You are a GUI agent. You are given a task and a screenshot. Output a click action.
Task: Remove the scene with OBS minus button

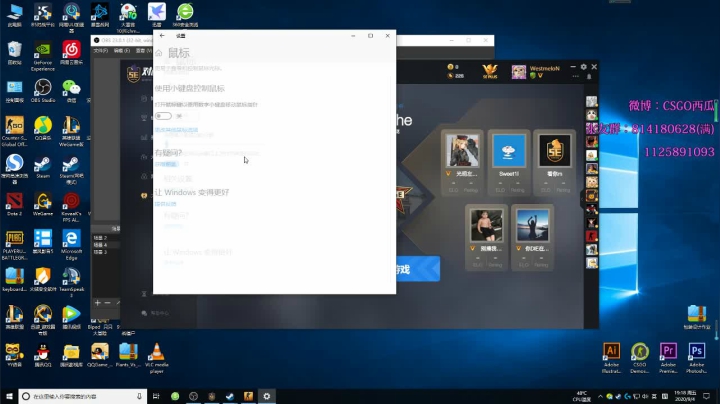point(107,303)
